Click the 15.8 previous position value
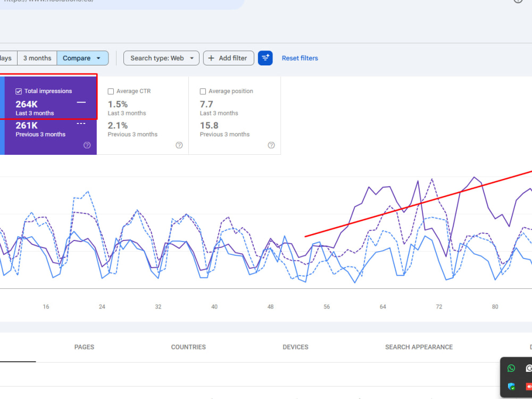 [x=209, y=126]
